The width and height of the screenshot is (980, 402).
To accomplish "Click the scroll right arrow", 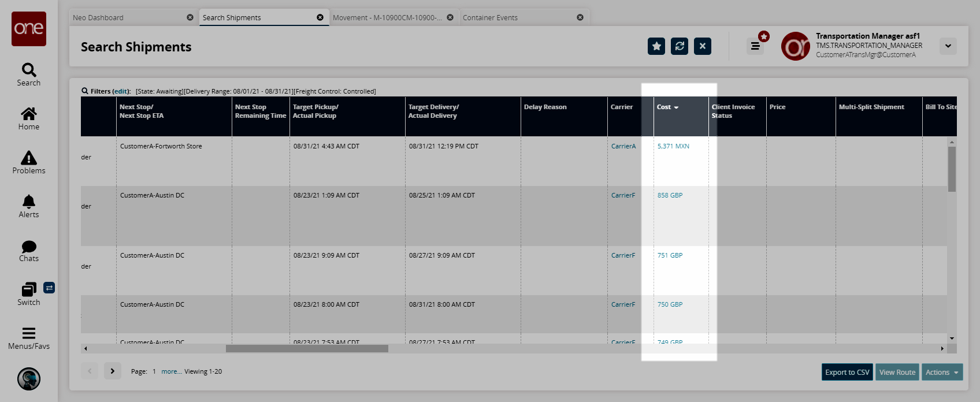I will click(x=942, y=348).
